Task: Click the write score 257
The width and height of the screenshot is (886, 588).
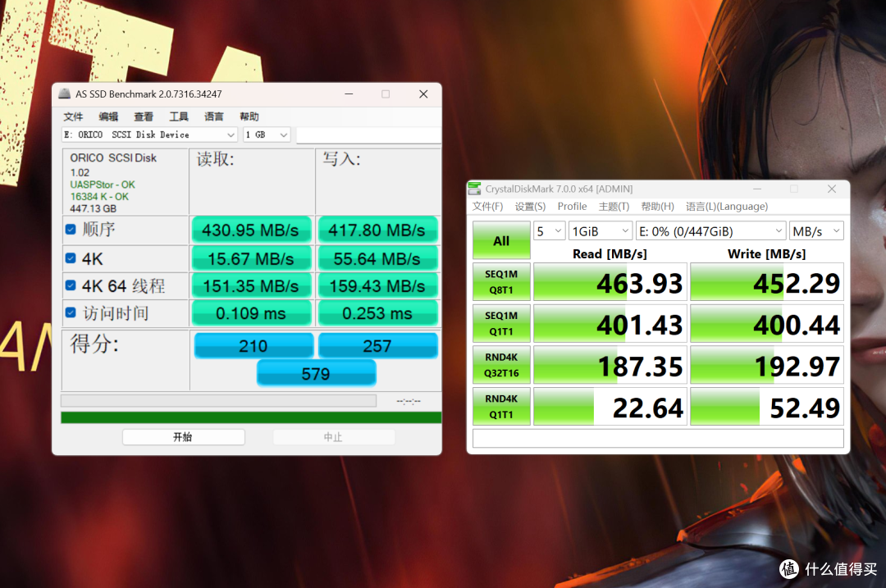Action: click(377, 346)
